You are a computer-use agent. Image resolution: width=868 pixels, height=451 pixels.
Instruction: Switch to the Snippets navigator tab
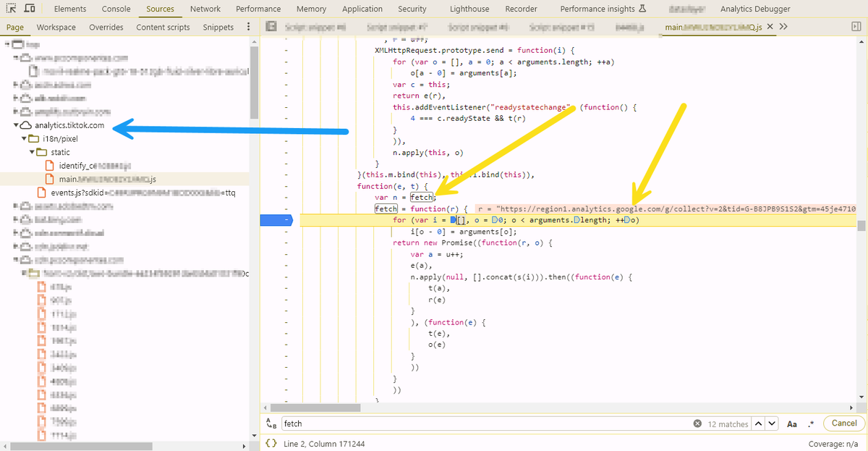click(x=218, y=27)
